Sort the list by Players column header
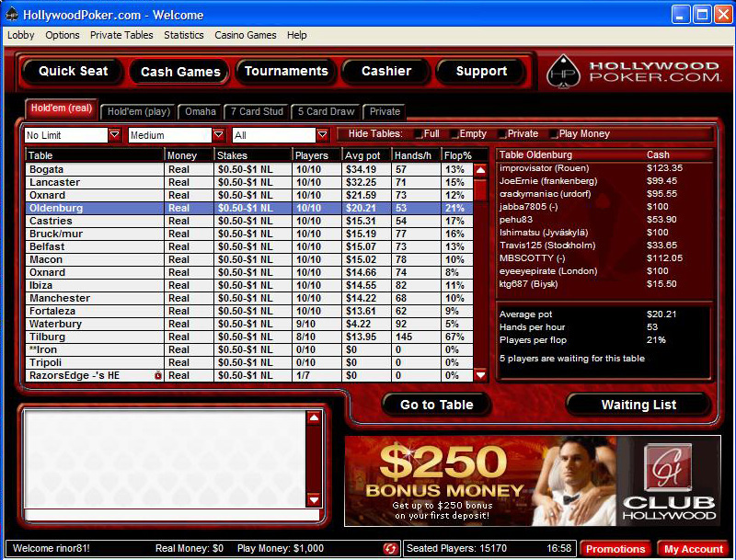This screenshot has width=736, height=560. (316, 155)
